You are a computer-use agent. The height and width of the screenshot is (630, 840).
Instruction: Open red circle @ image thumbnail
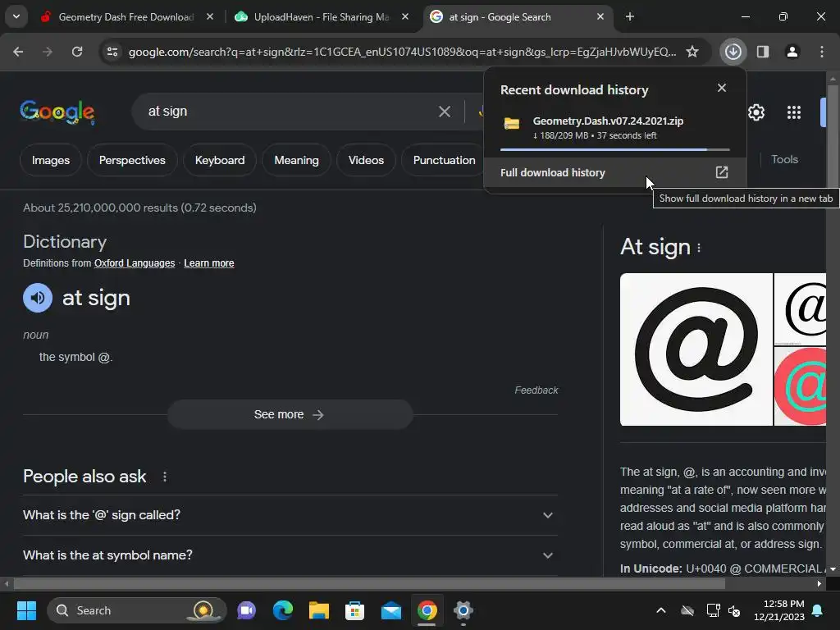801,386
